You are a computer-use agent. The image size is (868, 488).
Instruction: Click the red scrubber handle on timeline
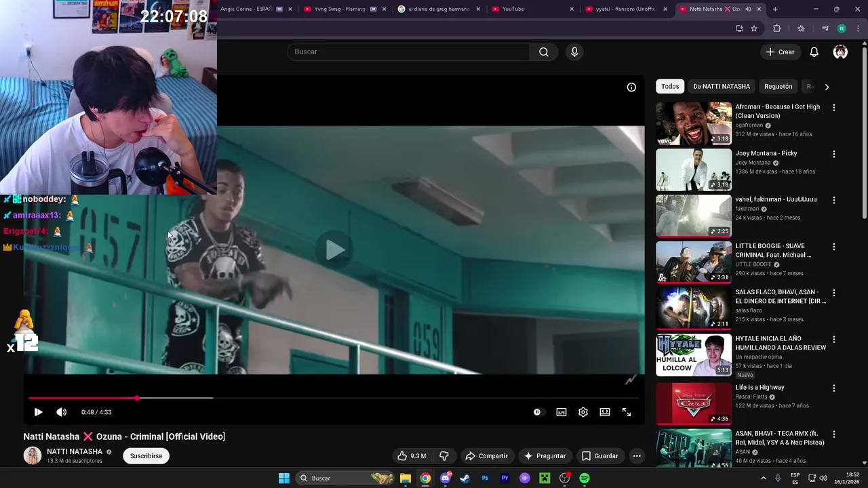(137, 398)
